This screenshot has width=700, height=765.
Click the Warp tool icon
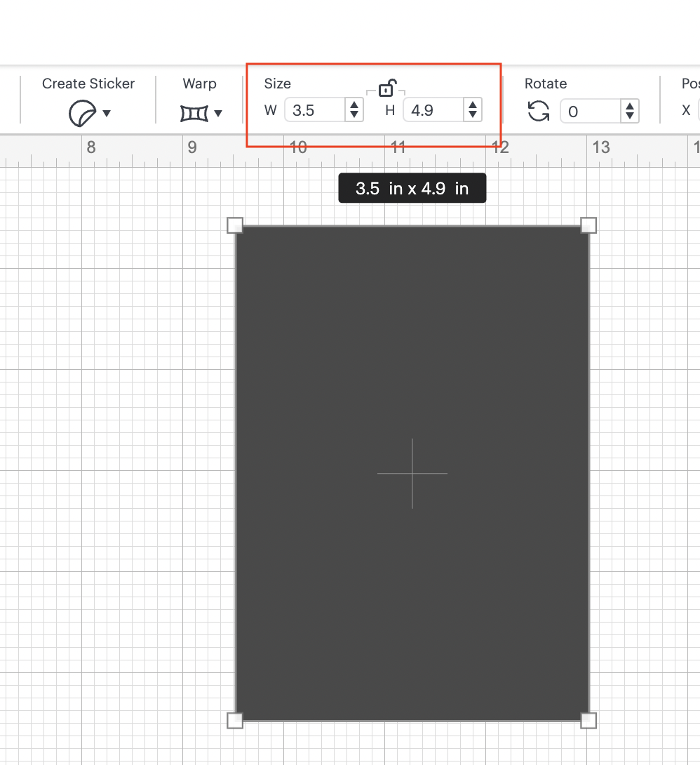click(194, 113)
